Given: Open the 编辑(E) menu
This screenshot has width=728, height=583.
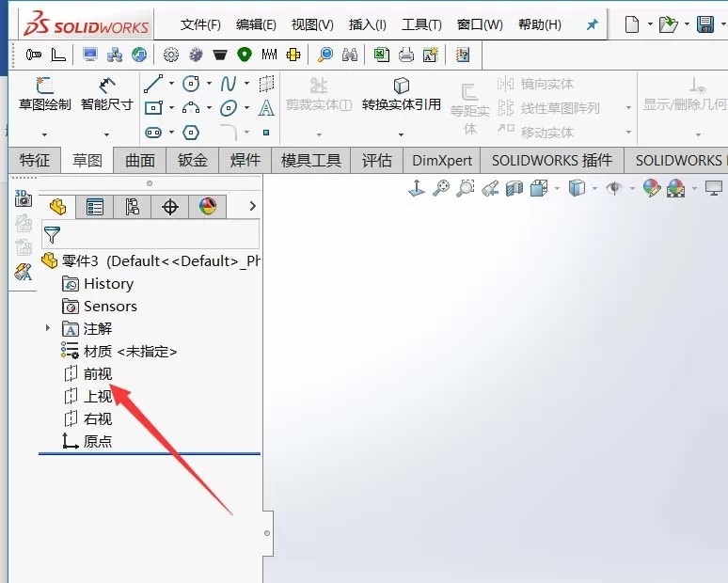Looking at the screenshot, I should 256,24.
